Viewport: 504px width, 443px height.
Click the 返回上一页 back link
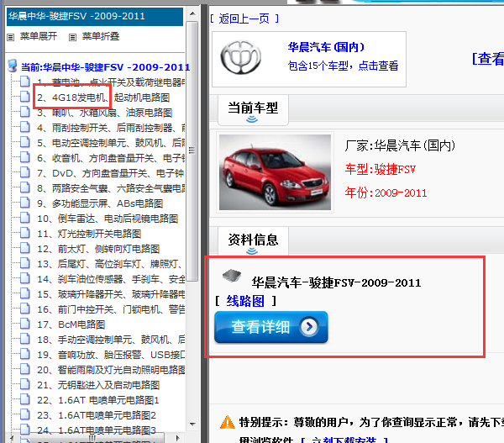[x=244, y=18]
